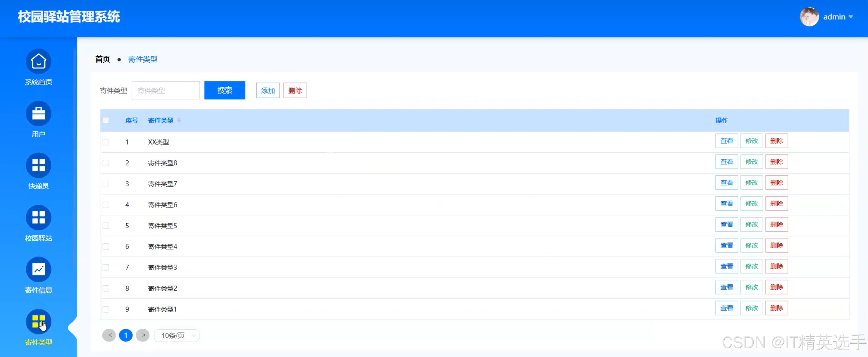Open the 10条/页 page size dropdown
Viewport: 868px width, 357px height.
(x=176, y=336)
